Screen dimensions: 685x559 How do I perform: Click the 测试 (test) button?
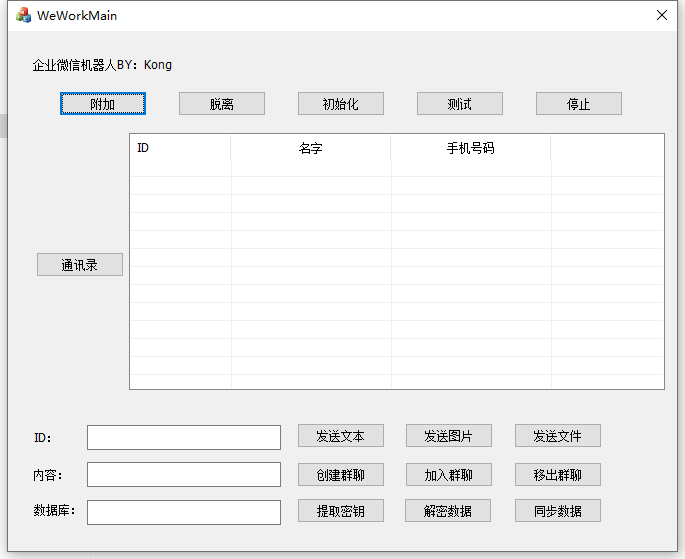[460, 104]
